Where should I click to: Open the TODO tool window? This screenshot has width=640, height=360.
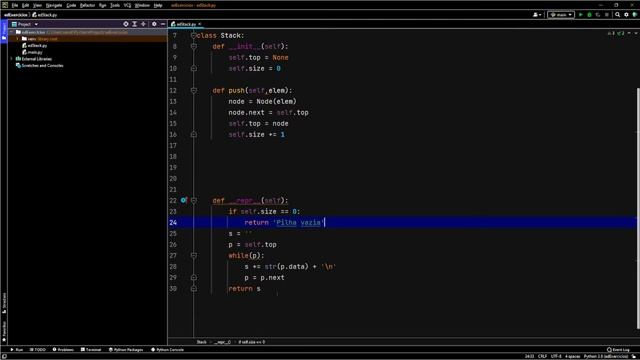[x=38, y=350]
